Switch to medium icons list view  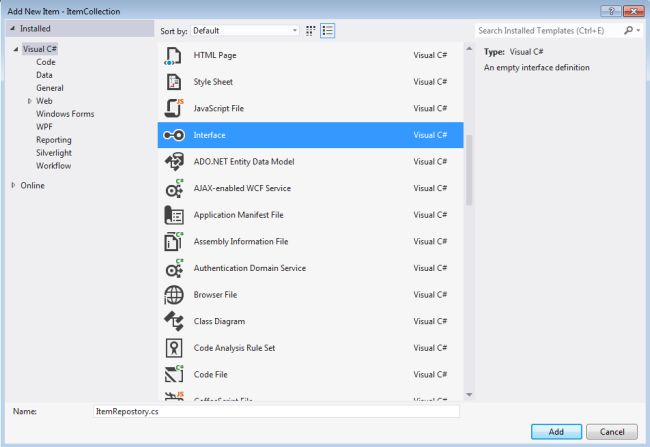(x=327, y=31)
